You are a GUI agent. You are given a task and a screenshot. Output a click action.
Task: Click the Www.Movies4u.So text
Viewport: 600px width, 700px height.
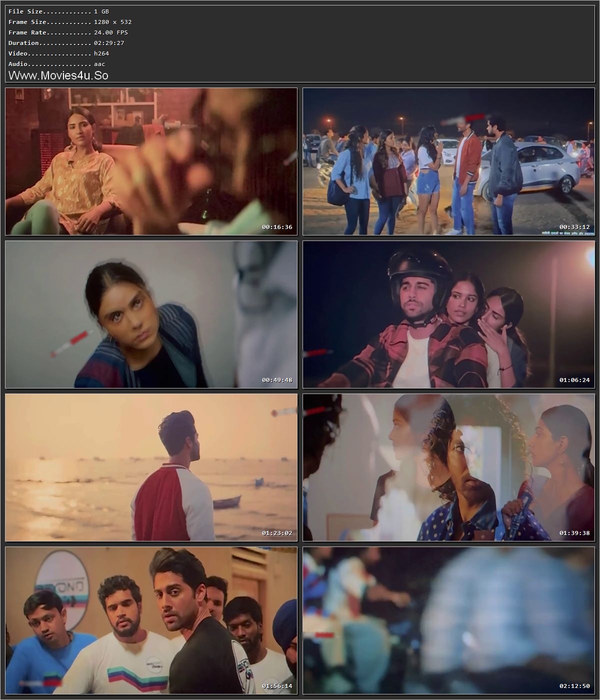[x=58, y=75]
